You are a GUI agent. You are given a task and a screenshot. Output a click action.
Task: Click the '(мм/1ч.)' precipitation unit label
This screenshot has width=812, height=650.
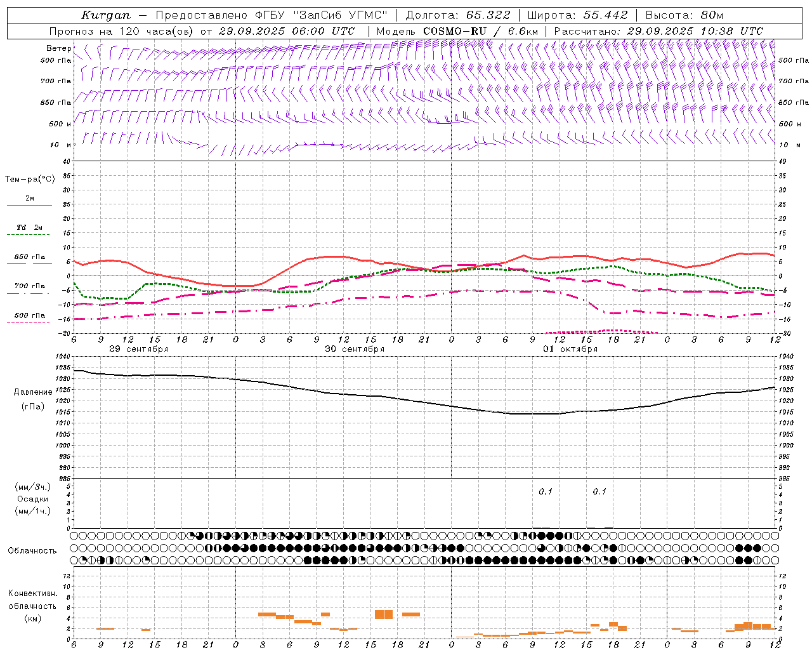pyautogui.click(x=33, y=511)
